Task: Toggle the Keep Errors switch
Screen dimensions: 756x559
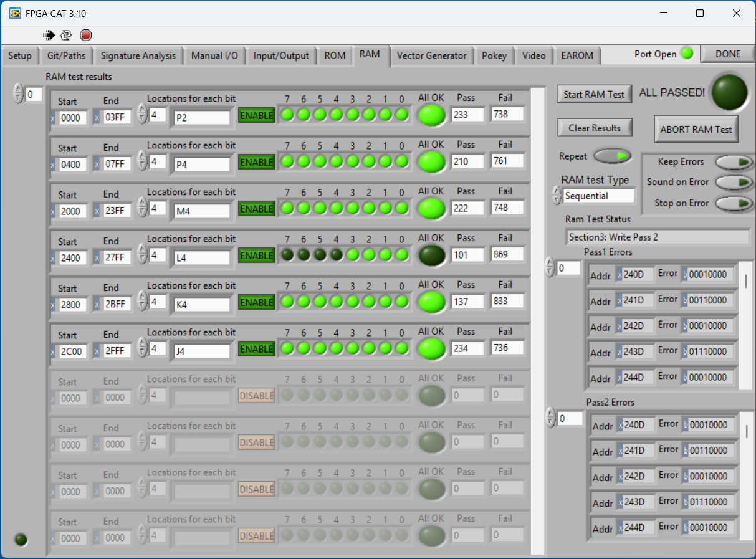Action: [x=733, y=162]
